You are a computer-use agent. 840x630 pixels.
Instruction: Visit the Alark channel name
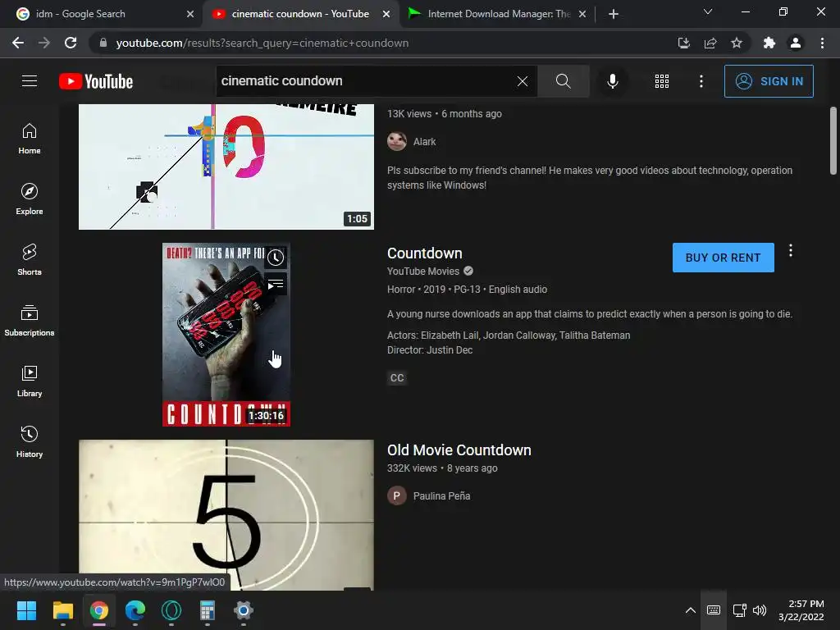424,142
